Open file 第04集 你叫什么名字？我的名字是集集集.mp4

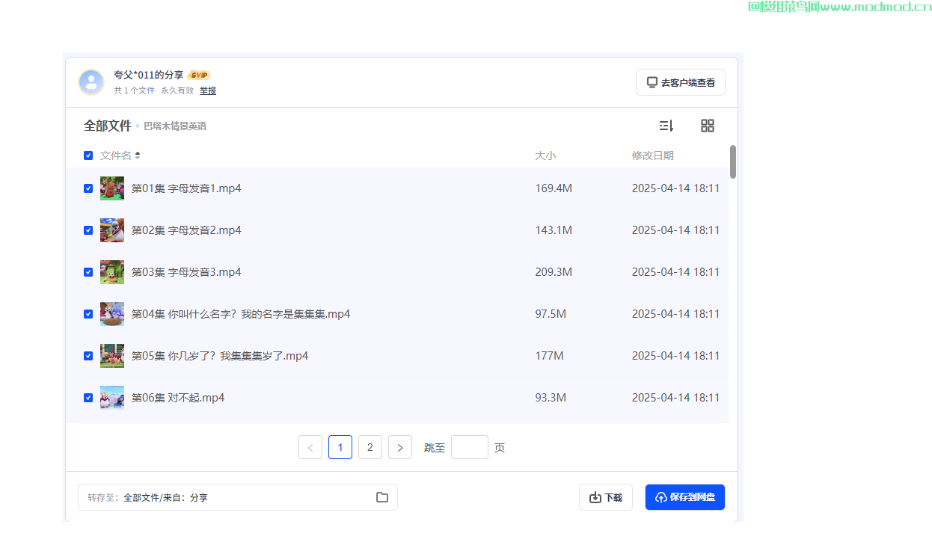[x=241, y=314]
